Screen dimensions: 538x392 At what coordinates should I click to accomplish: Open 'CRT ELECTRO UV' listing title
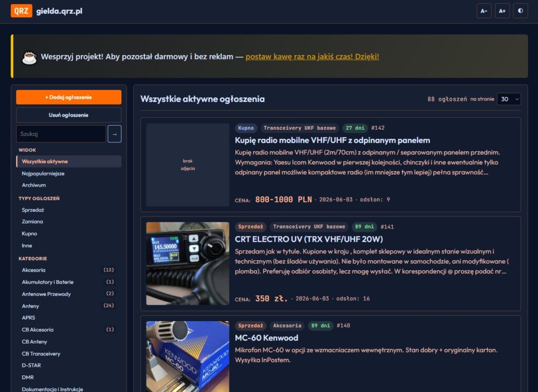309,239
